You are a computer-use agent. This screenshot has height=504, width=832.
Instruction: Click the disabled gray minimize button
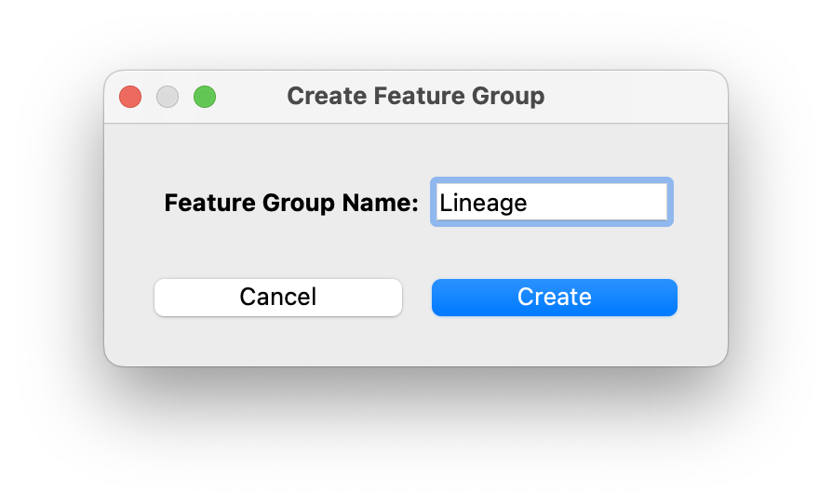(x=168, y=97)
